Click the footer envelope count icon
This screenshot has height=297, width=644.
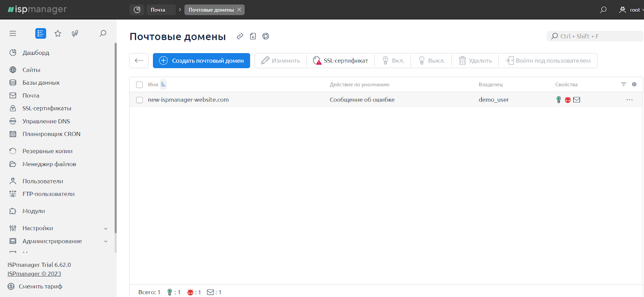click(211, 292)
